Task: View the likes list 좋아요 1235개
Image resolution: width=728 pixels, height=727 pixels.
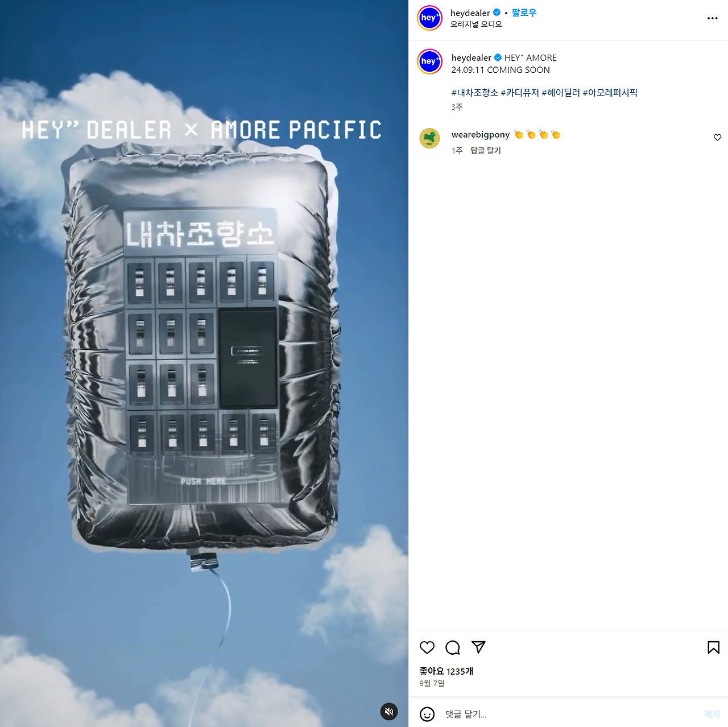Action: point(446,671)
